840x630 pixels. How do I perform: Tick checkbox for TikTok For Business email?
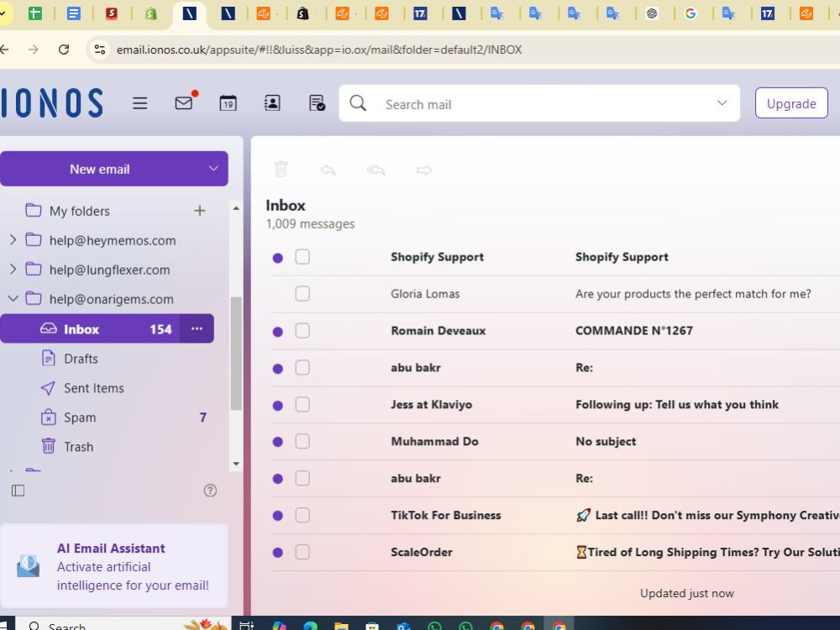coord(302,516)
